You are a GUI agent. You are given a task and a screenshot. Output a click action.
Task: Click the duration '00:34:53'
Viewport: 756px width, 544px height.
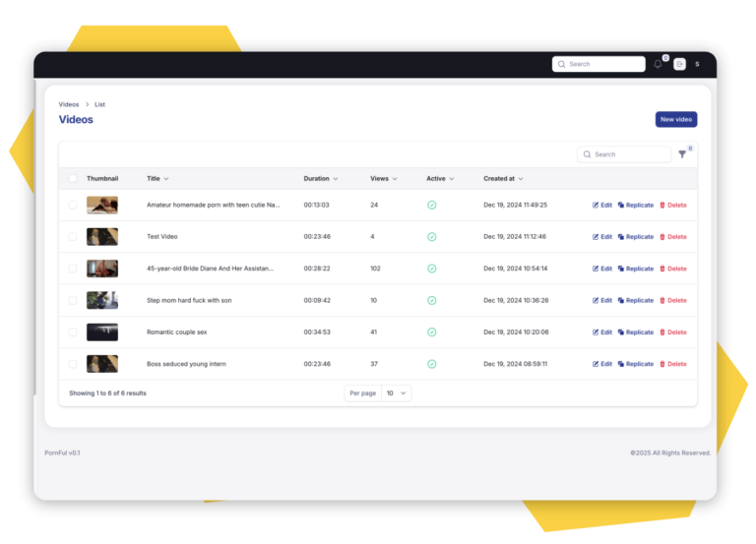point(317,332)
